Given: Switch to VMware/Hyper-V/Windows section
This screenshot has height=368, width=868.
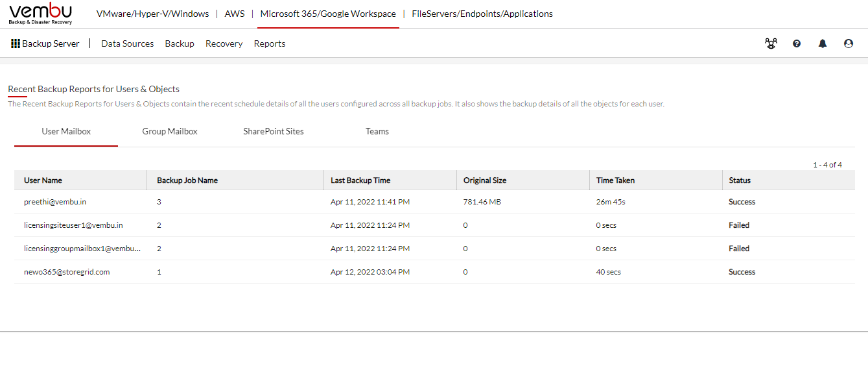Looking at the screenshot, I should (152, 14).
